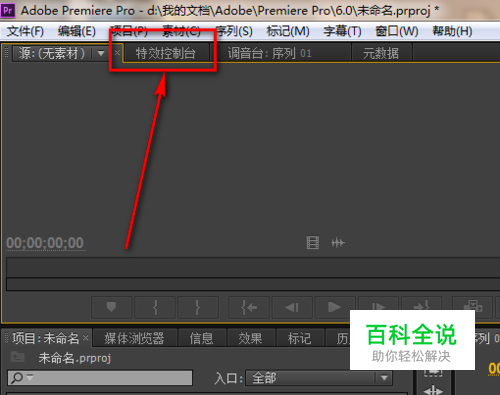500x395 pixels.
Task: Open the 帮助(H) menu
Action: click(452, 31)
